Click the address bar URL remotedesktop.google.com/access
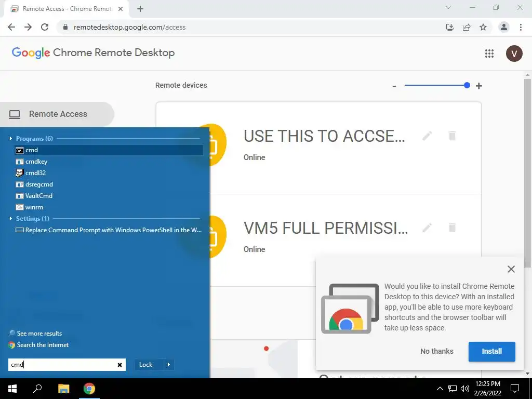 [129, 27]
